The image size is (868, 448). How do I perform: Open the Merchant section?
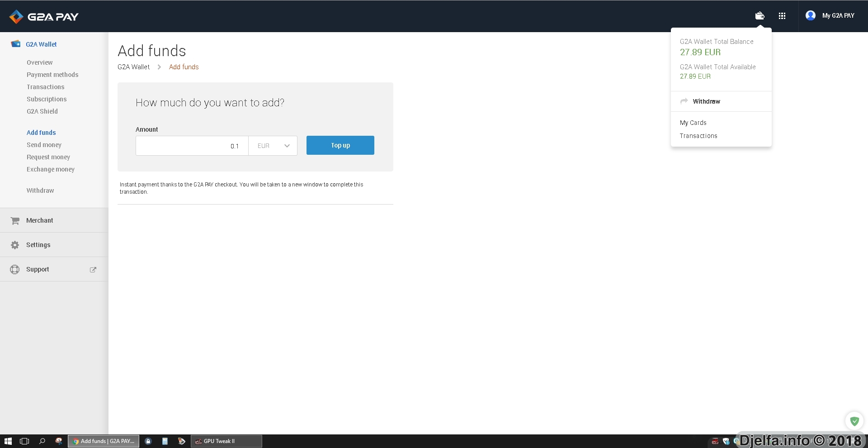(x=40, y=220)
